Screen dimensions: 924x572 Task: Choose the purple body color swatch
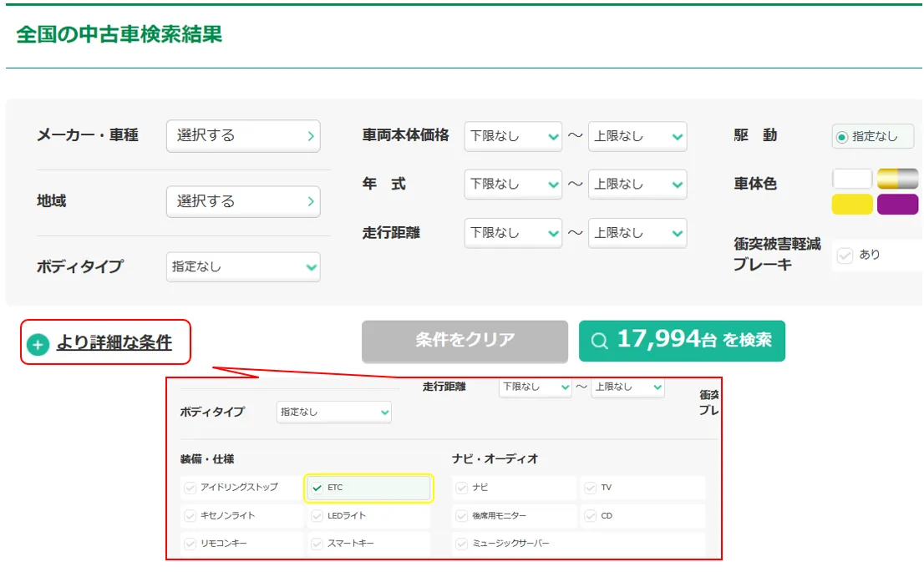[x=897, y=205]
